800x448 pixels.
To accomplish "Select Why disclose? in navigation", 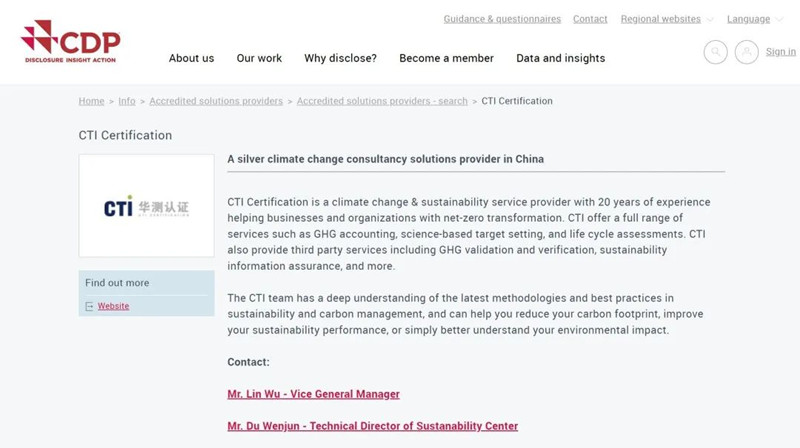I will coord(340,58).
